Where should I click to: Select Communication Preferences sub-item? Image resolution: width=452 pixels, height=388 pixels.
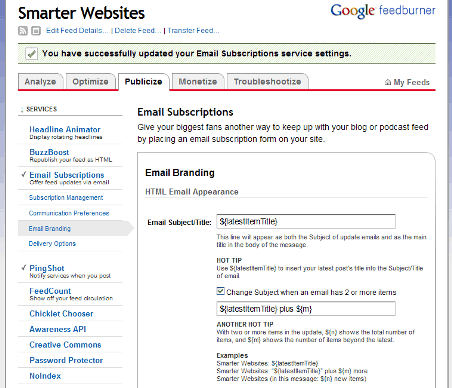point(69,213)
